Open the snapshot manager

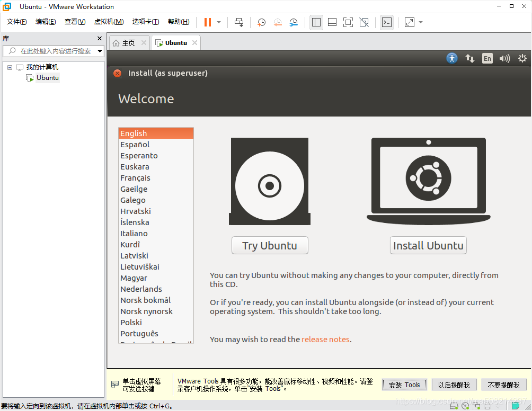[x=294, y=22]
